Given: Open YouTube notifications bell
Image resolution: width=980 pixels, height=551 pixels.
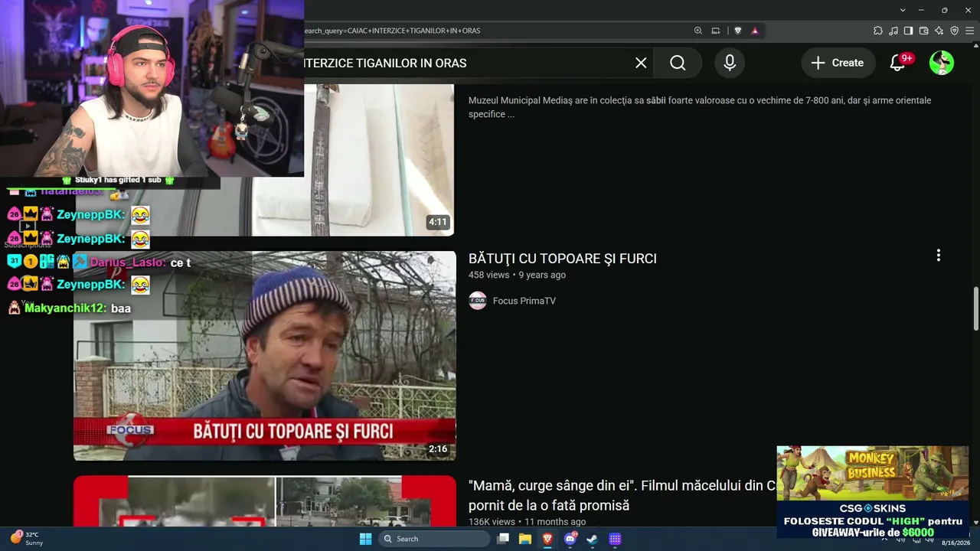Looking at the screenshot, I should [x=898, y=63].
